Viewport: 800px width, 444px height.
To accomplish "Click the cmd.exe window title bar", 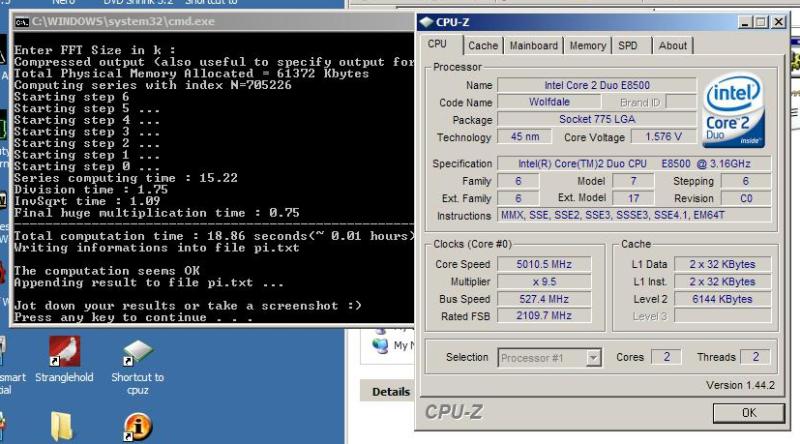I will [214, 21].
